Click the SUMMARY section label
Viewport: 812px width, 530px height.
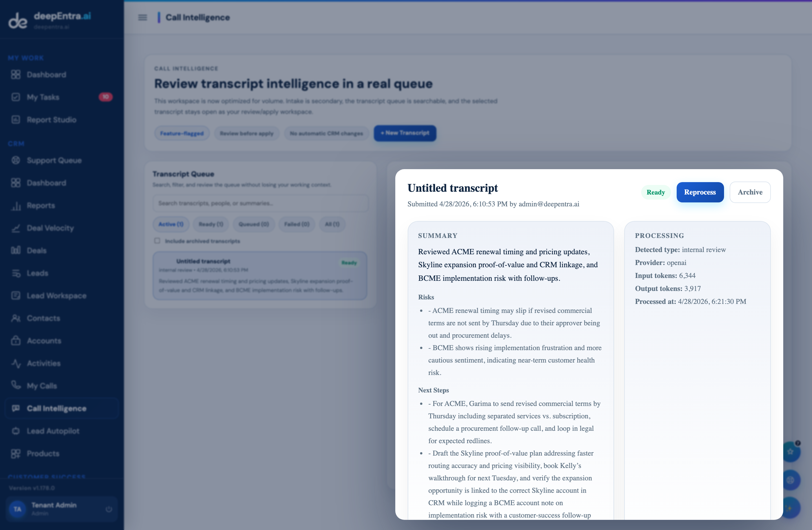(438, 236)
